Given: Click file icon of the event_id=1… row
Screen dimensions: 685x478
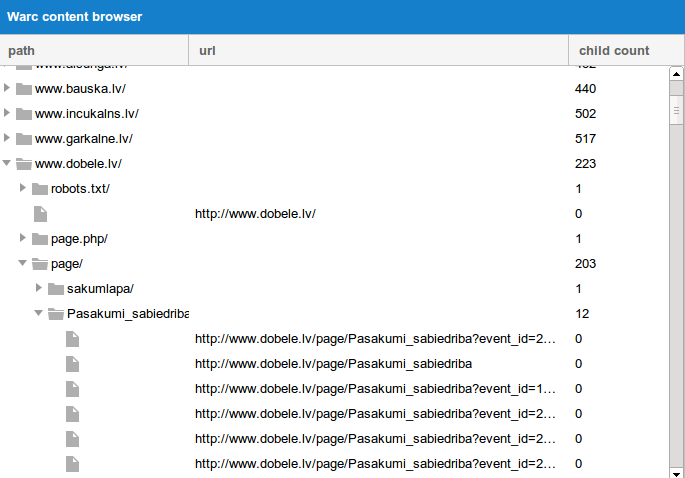Looking at the screenshot, I should click(73, 389).
